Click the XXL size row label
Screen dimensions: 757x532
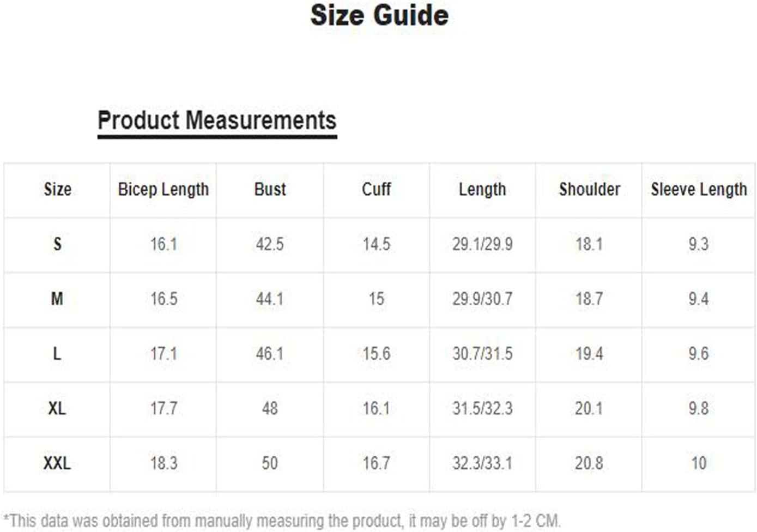tap(57, 463)
